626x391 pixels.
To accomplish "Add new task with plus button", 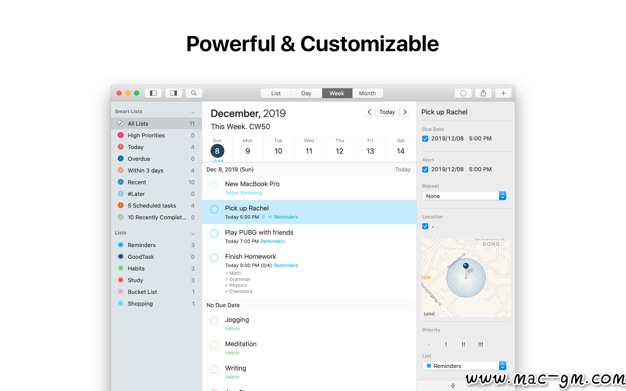I will (503, 93).
